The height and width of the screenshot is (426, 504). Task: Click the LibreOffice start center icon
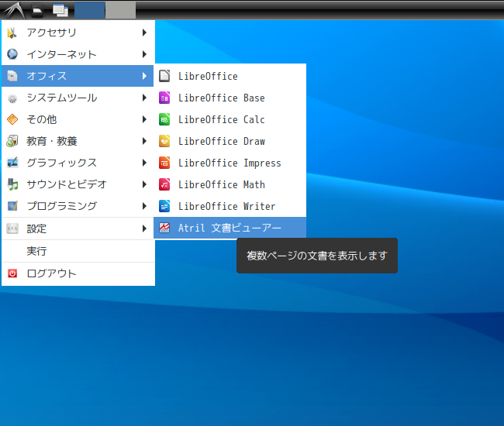164,76
